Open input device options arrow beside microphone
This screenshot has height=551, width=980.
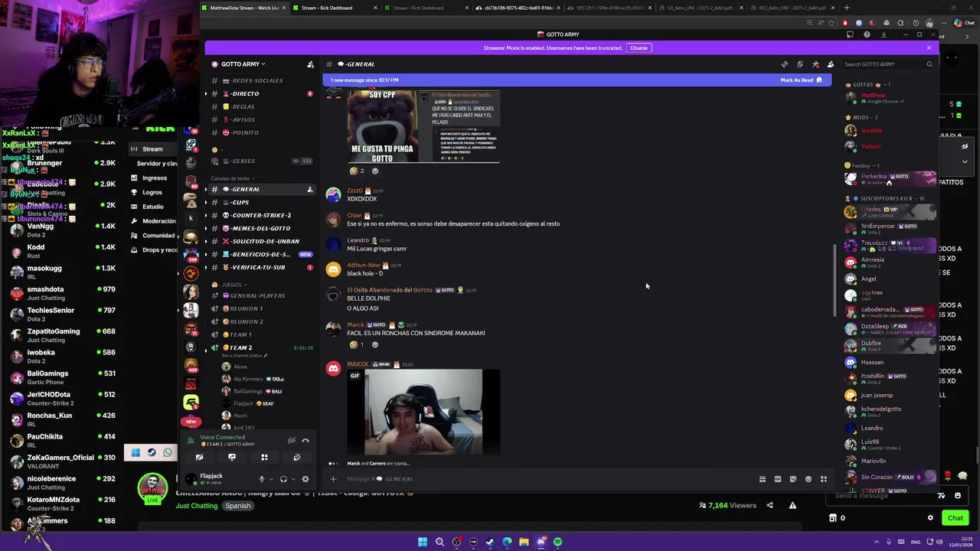coord(270,479)
